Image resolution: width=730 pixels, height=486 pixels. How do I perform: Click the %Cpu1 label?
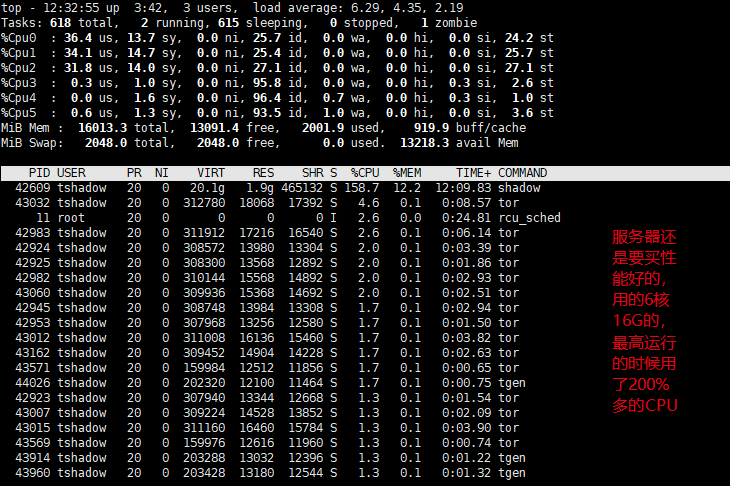(x=19, y=53)
